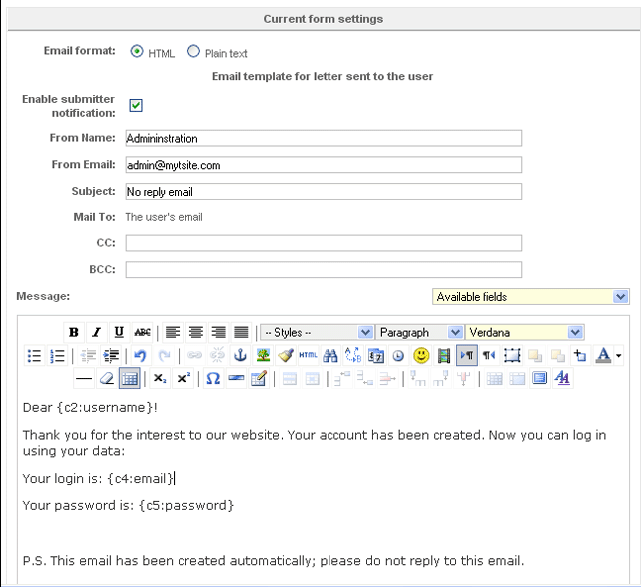Image resolution: width=641 pixels, height=587 pixels.
Task: Uncheck Enable submitter notification checkbox
Action: click(136, 105)
